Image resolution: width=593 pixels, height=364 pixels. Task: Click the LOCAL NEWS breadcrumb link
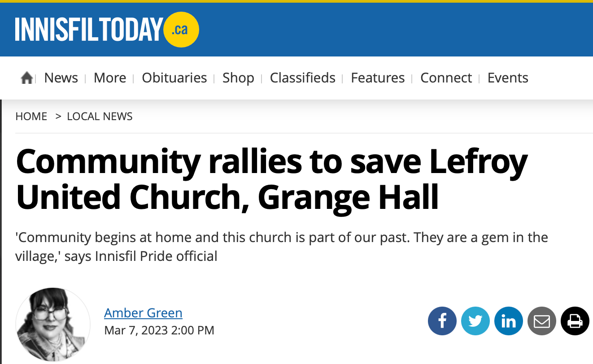point(100,117)
